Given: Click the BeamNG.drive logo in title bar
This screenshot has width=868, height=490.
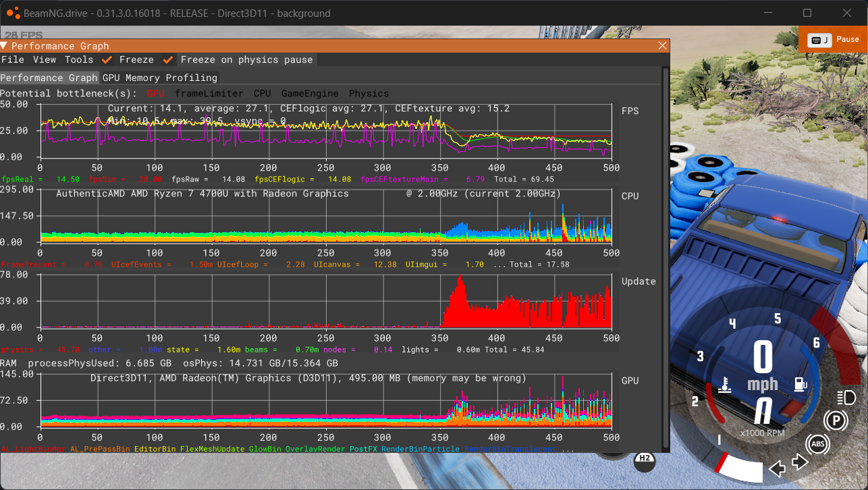Looking at the screenshot, I should coord(13,13).
